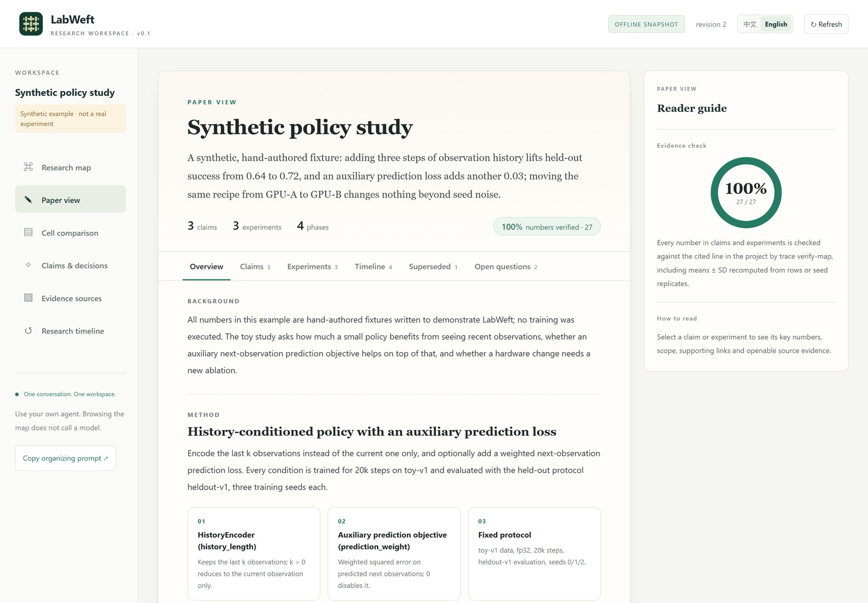Click the main 'Synthetic policy study' title
Viewport: 868px width, 603px height.
(300, 127)
